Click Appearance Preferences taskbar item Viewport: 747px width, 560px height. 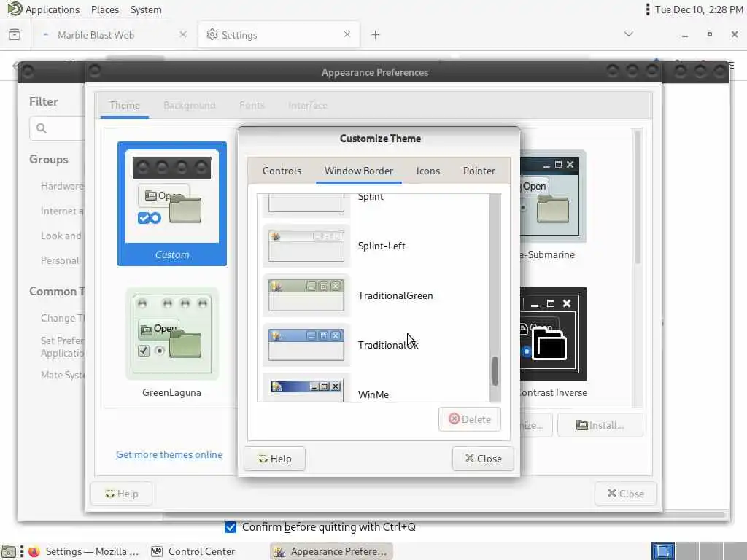331,551
